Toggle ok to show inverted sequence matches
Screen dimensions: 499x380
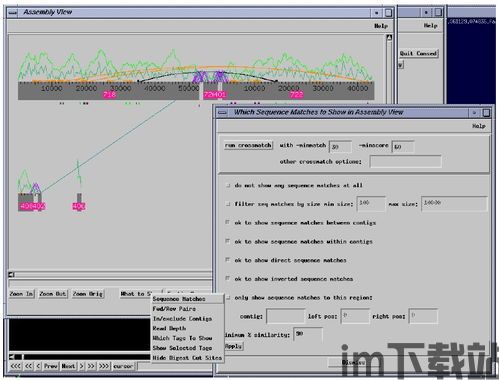click(x=228, y=278)
